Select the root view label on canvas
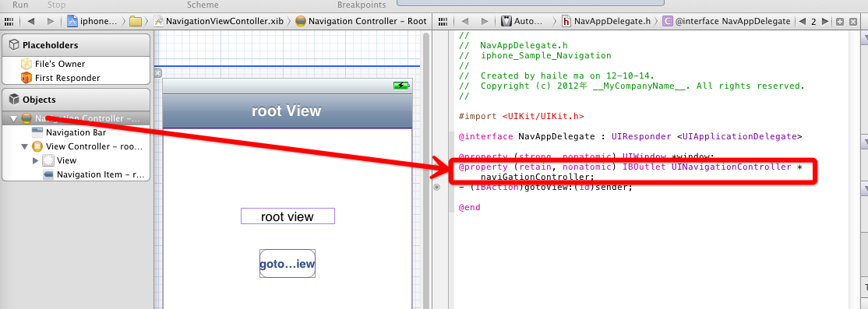868x309 pixels. 288,216
